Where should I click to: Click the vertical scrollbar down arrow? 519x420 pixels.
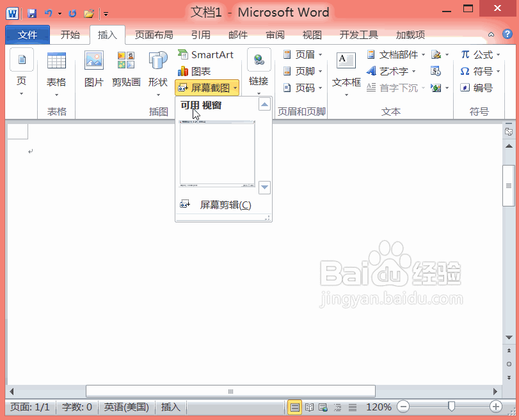click(x=509, y=338)
